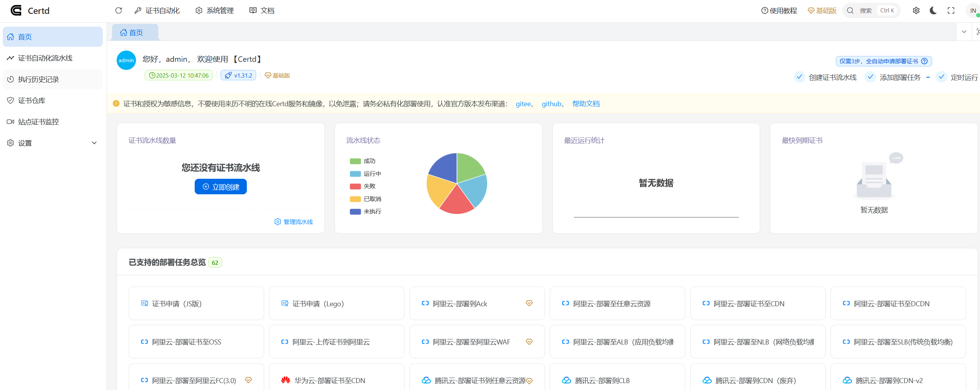Click the Certd logo icon
Screen dimensions: 980x390
tap(16, 10)
